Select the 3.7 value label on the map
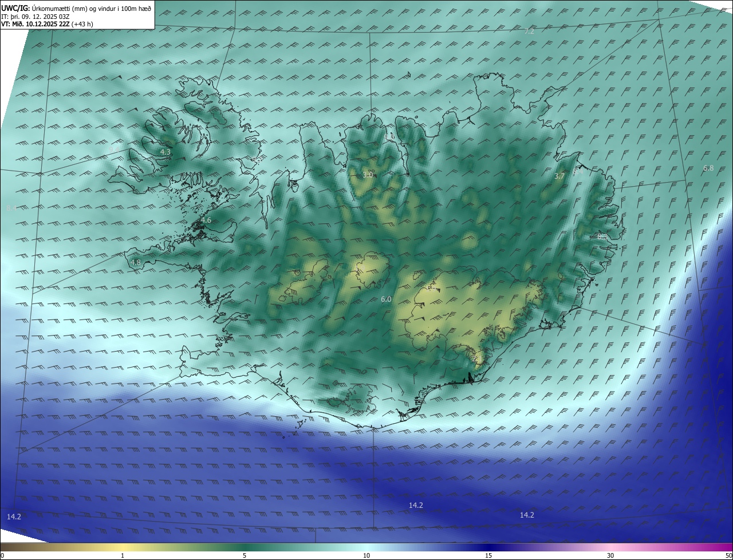Viewport: 733px width, 560px height. 559,176
